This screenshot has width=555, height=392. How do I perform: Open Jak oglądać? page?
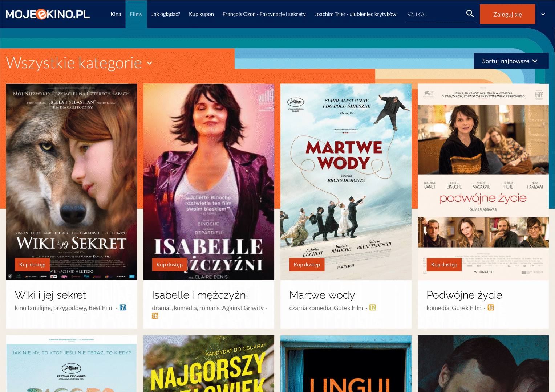166,14
